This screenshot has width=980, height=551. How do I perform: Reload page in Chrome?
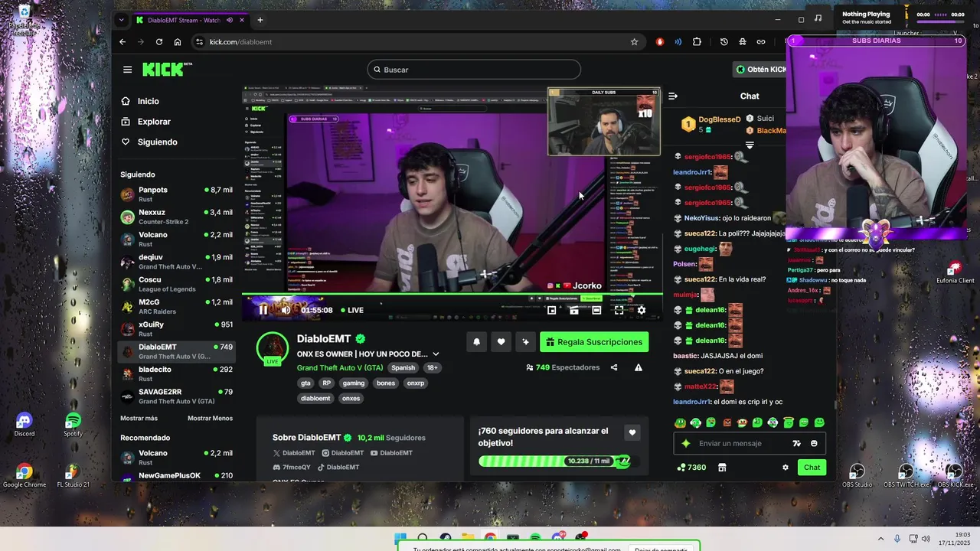click(x=159, y=42)
